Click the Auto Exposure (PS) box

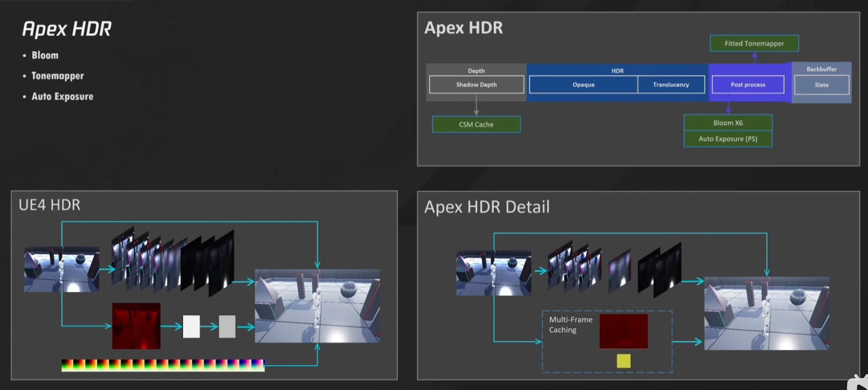click(x=727, y=139)
